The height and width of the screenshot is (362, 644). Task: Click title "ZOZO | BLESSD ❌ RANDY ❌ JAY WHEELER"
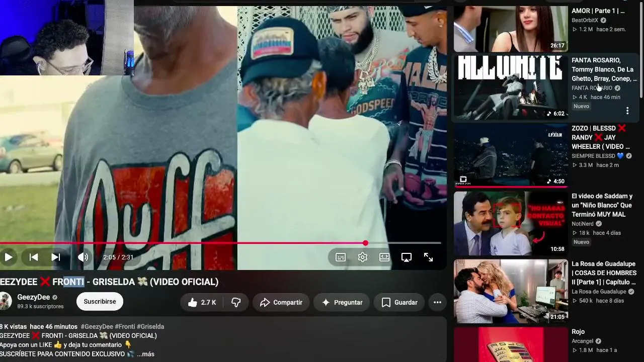pos(601,137)
